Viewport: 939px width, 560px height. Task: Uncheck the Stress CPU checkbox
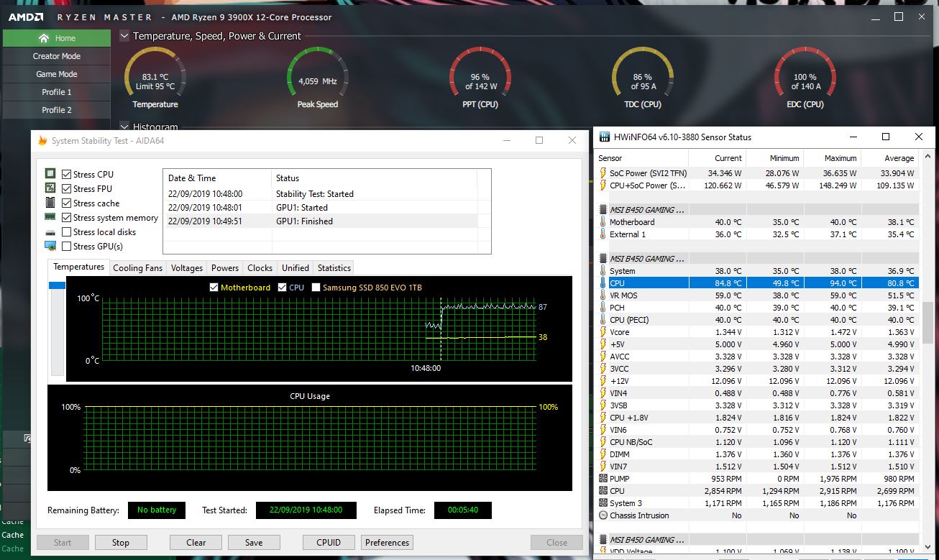pos(66,174)
